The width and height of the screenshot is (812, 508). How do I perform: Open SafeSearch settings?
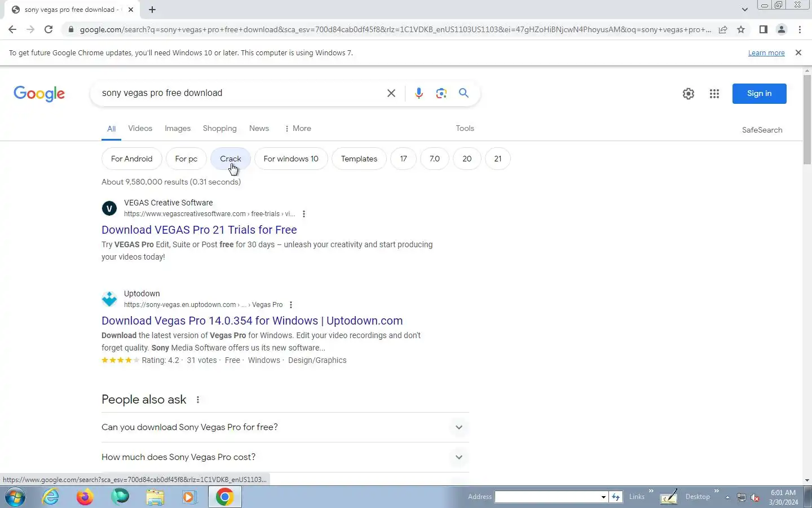[x=762, y=130]
